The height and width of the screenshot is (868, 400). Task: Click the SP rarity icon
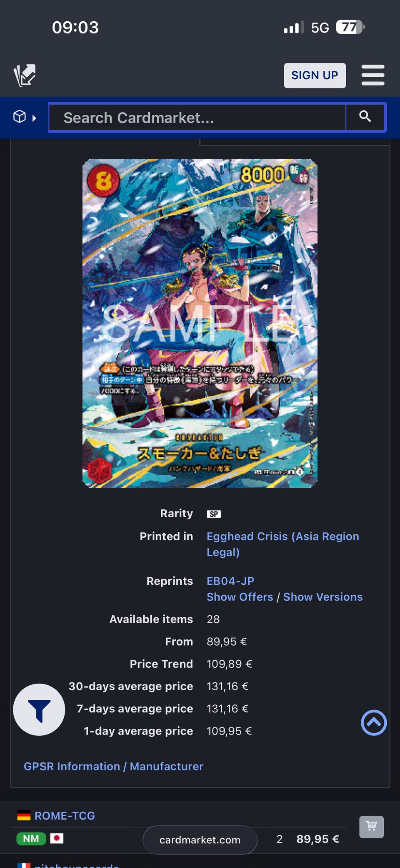pos(214,514)
